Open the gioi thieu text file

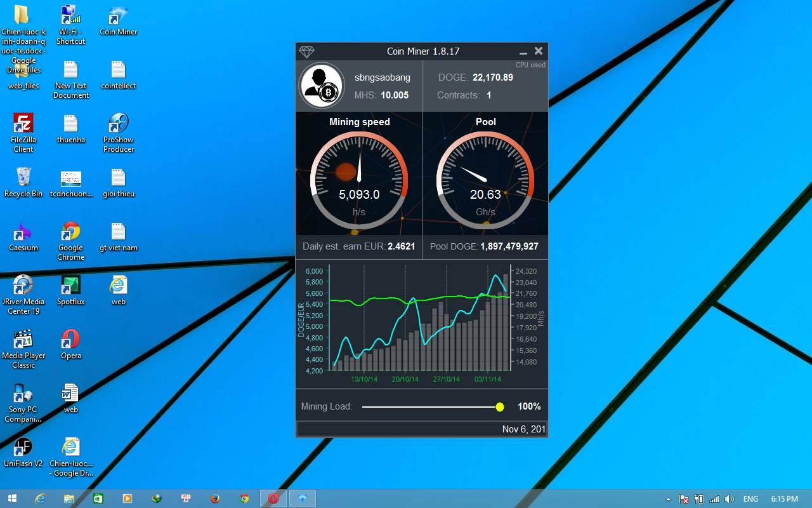119,184
